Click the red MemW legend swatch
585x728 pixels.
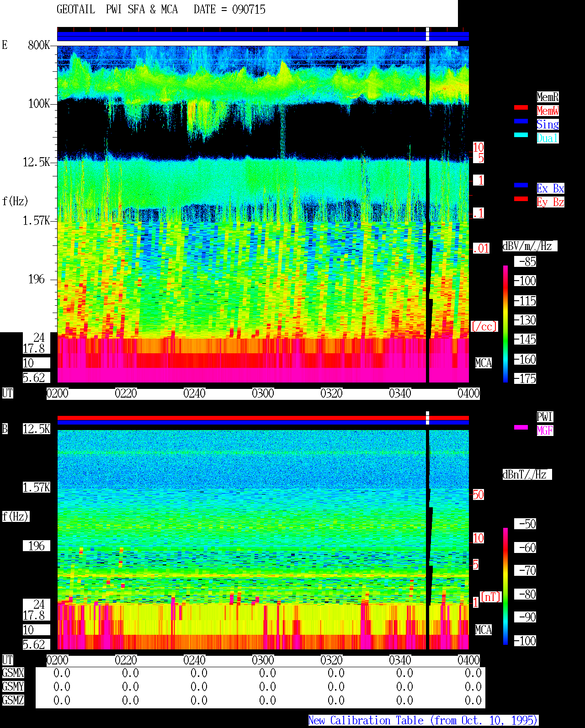point(521,107)
